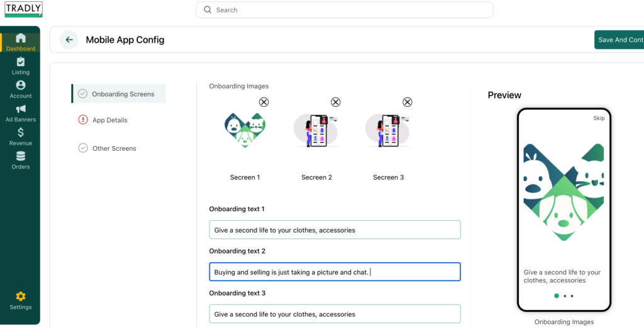Open the Listing section in sidebar
Viewport: 644px width, 327px height.
pos(21,62)
